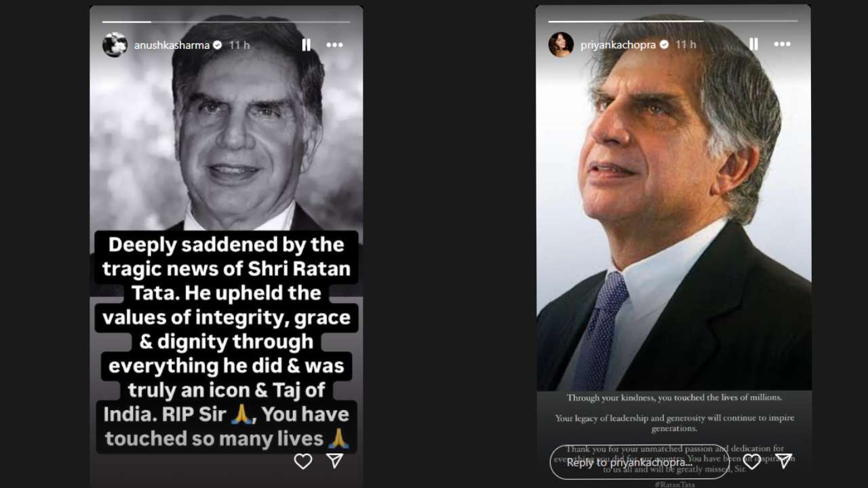Screen dimensions: 868x488
Task: Click anushkasharma verified badge
Action: (218, 45)
